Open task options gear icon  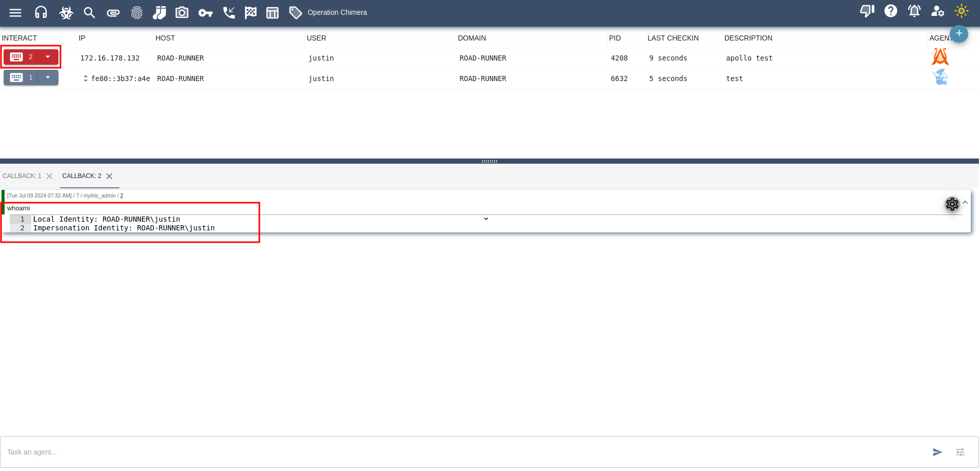952,204
